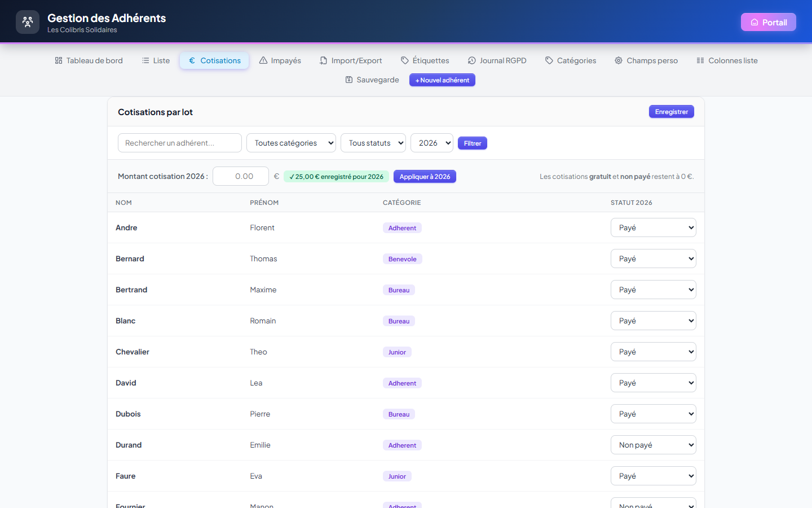Open the status dropdown for Bertrand Maxime
This screenshot has height=508, width=812.
click(x=654, y=290)
